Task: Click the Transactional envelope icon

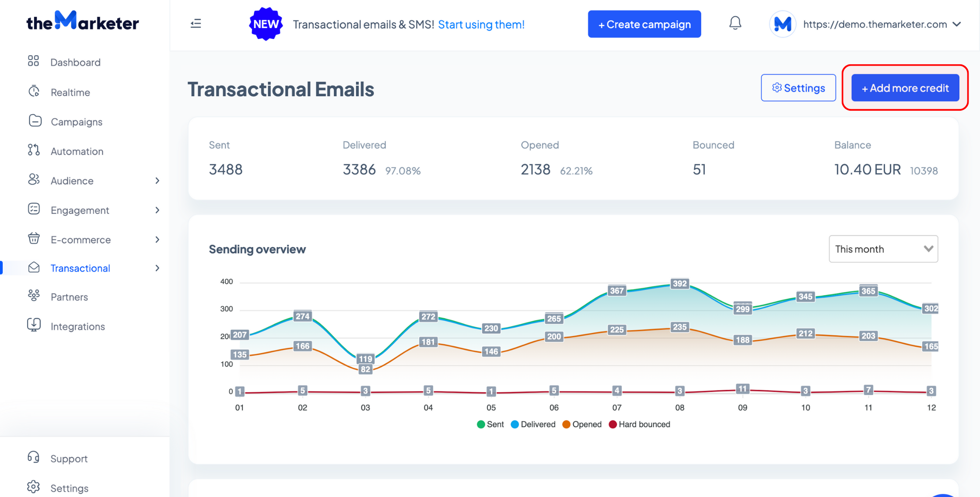Action: point(34,267)
